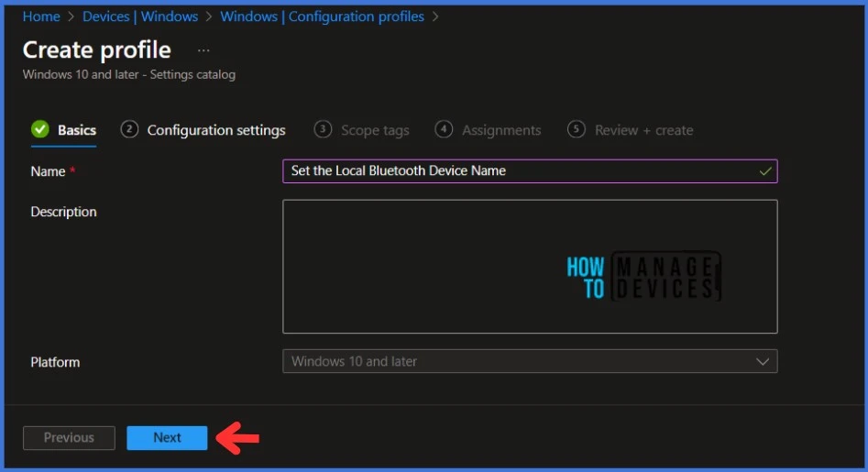Click the step 5 circle icon
868x472 pixels.
pyautogui.click(x=577, y=129)
